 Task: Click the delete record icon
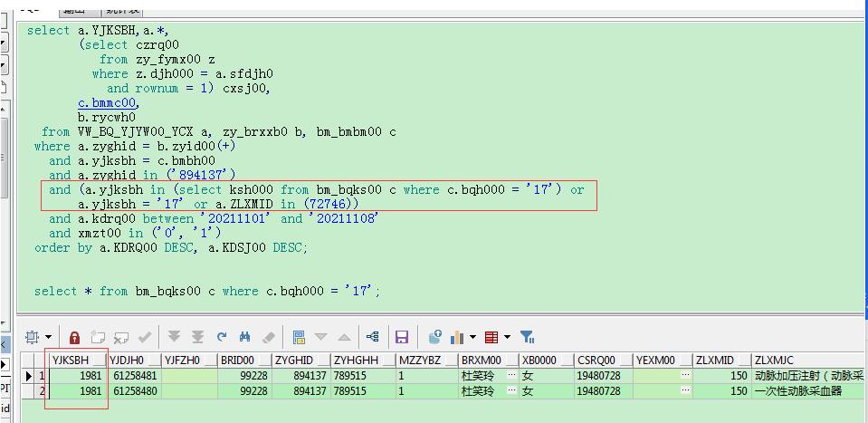coord(120,337)
